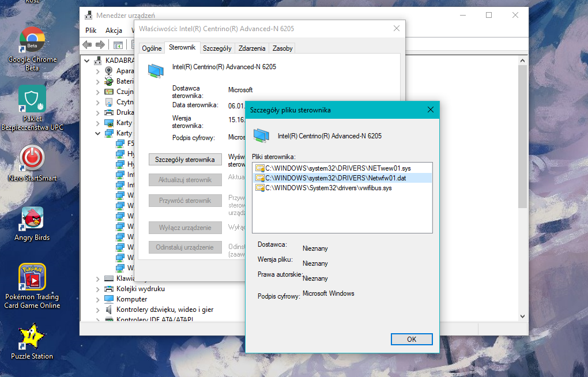The width and height of the screenshot is (588, 377).
Task: Click the icon beside NETwew01.sys file
Action: tap(260, 168)
